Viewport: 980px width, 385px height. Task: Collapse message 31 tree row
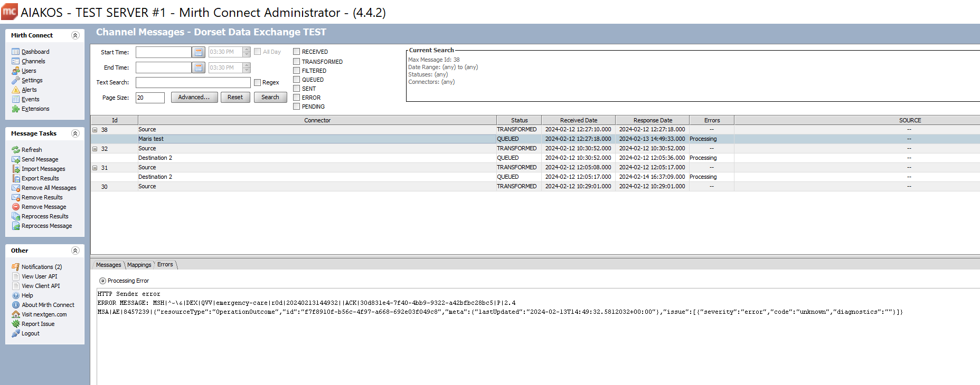coord(95,168)
